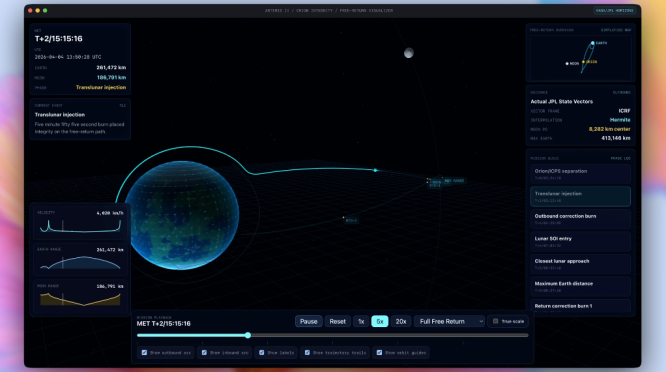
Task: Click the ICRF vector frame value
Action: [624, 111]
